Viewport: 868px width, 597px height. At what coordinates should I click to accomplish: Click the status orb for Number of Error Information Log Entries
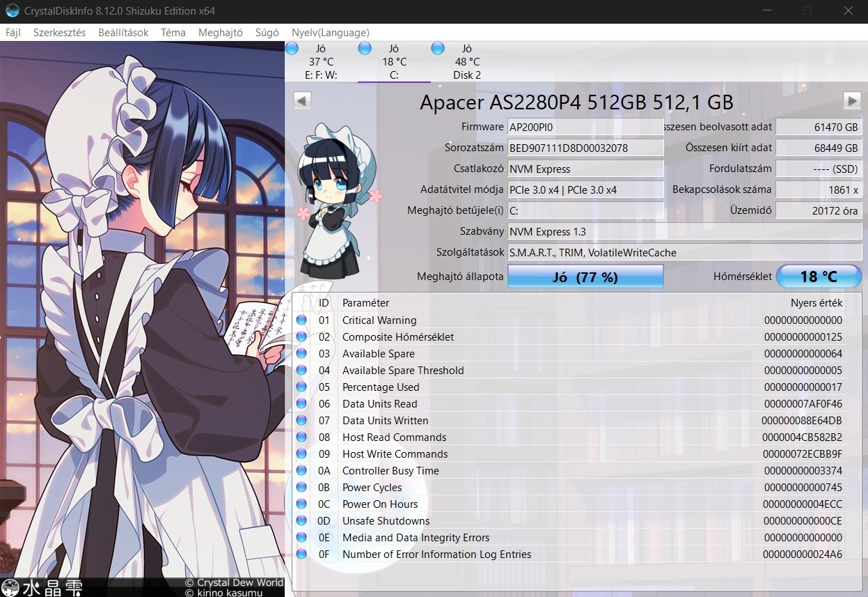click(x=301, y=555)
